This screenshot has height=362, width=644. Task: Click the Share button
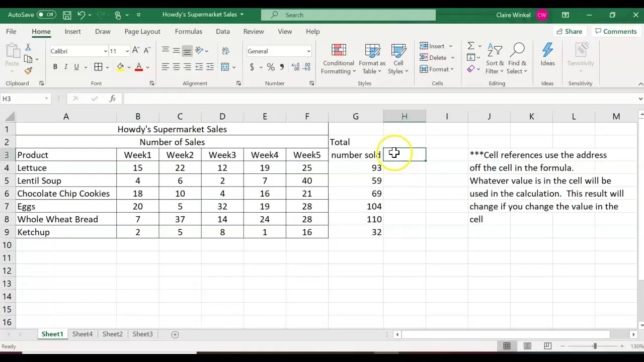pyautogui.click(x=569, y=31)
